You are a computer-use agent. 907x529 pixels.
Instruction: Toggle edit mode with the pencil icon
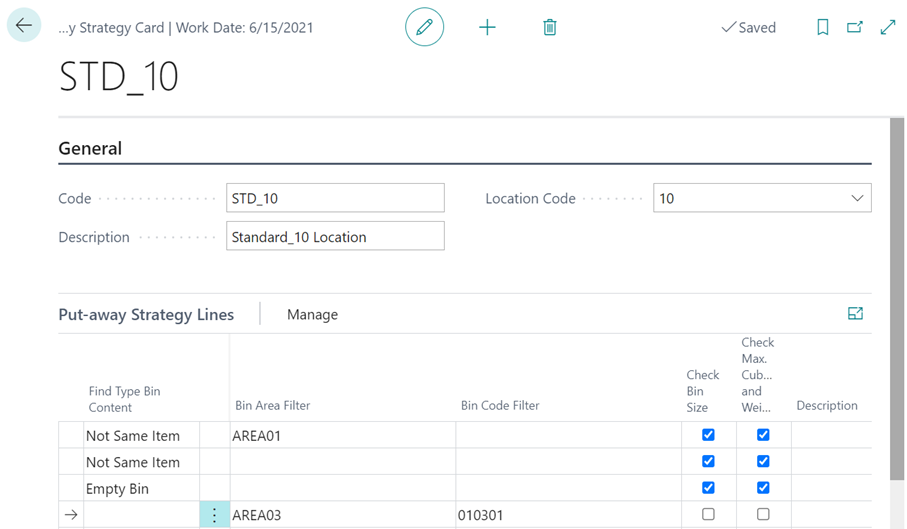click(x=424, y=27)
